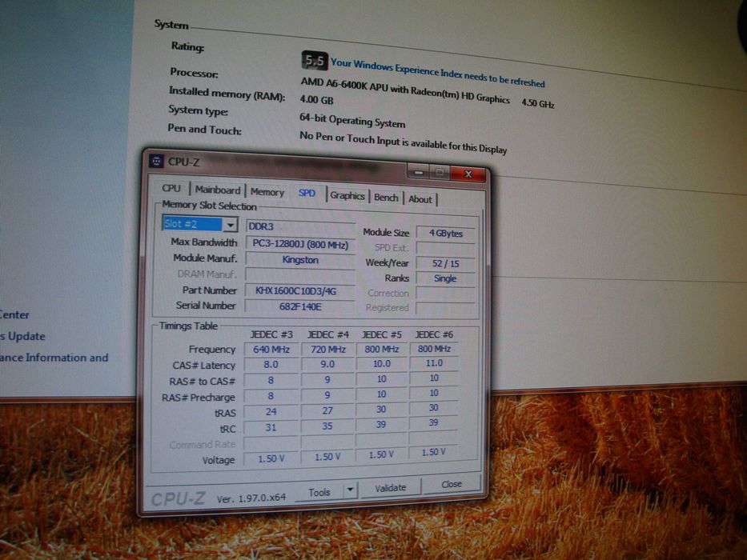Click the 64-bit Operating System text

coord(352,121)
